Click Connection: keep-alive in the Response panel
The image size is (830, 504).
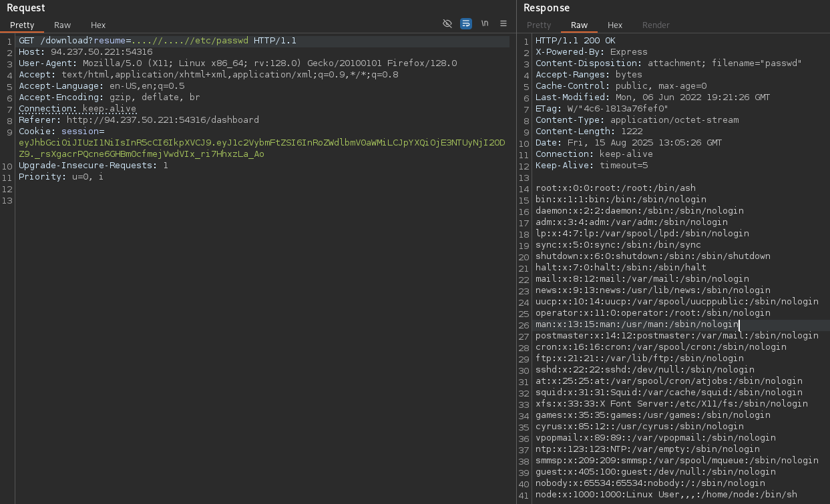click(x=594, y=154)
